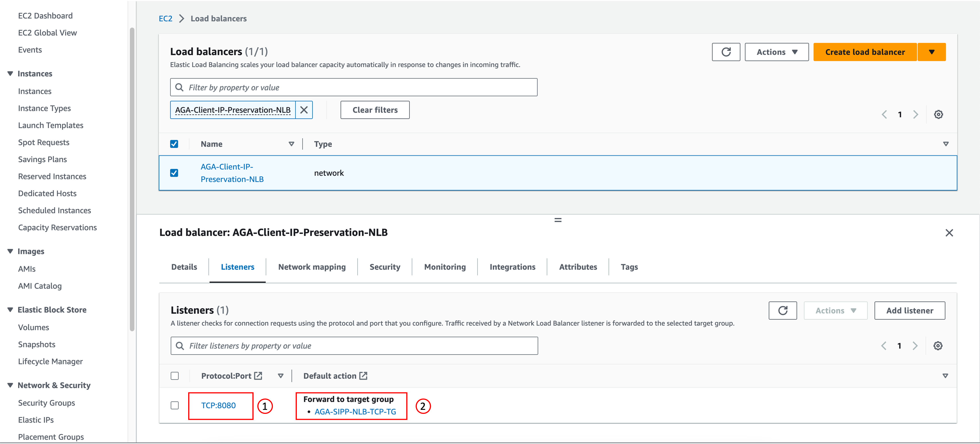Uncheck the AGA-Client-IP-Preservation-NLB row checkbox

pos(174,173)
